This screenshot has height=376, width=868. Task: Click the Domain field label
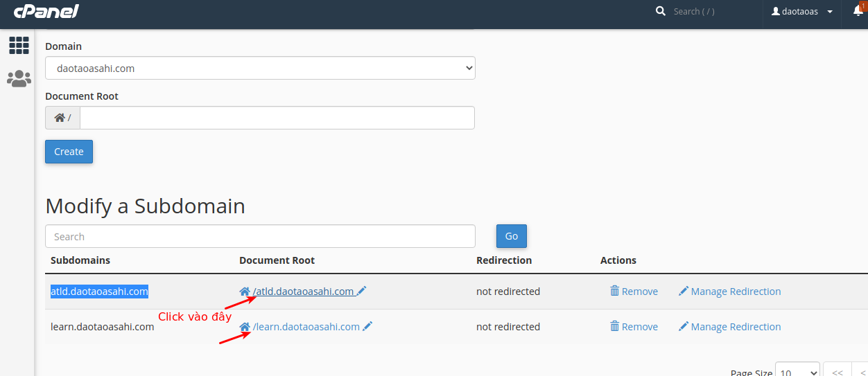(x=63, y=46)
